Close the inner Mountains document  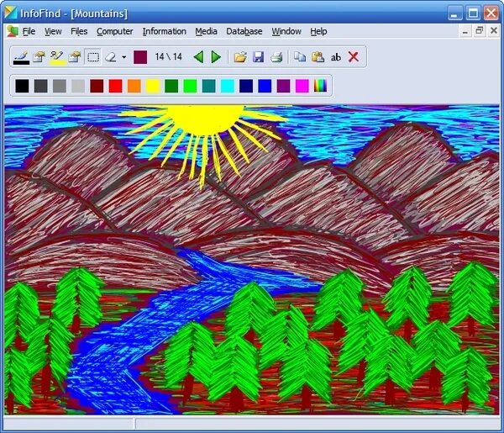pyautogui.click(x=494, y=31)
